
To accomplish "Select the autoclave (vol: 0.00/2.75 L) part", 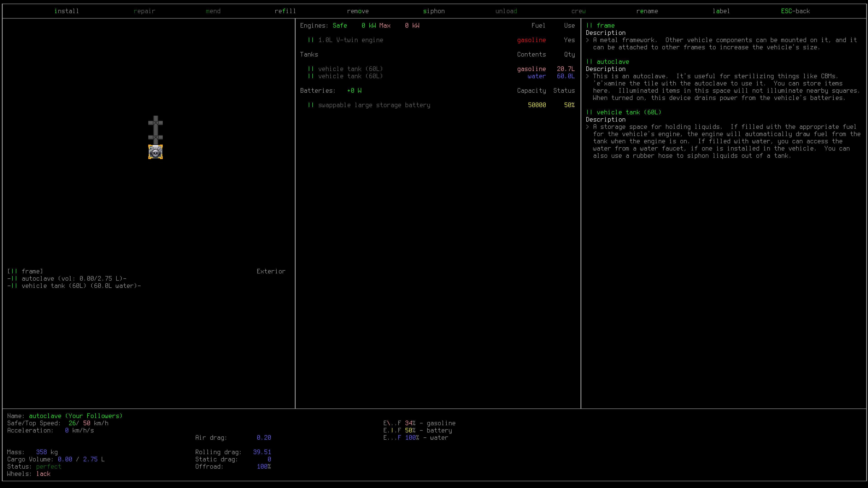I will coord(67,279).
